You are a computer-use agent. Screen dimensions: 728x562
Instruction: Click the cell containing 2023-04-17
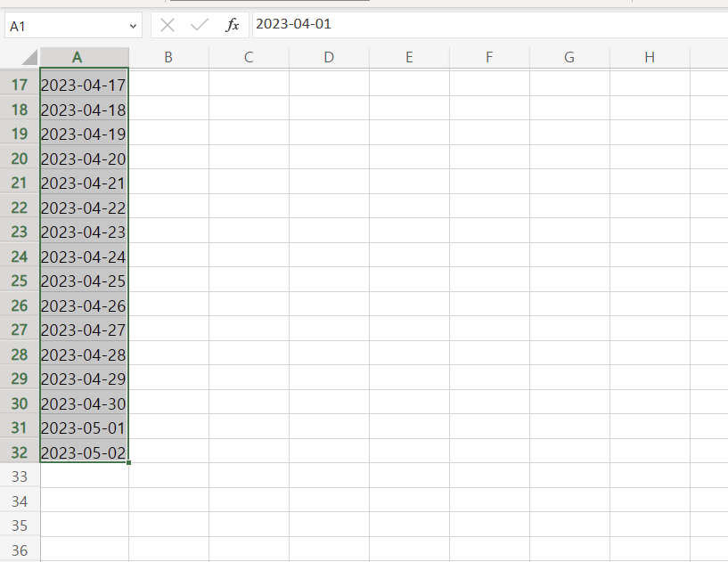(84, 84)
